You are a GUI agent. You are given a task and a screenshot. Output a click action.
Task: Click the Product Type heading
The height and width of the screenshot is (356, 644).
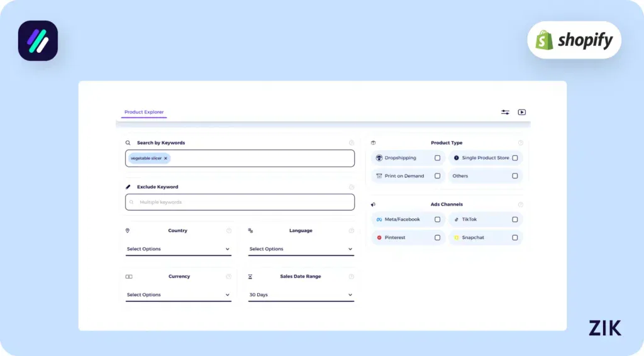click(x=447, y=143)
